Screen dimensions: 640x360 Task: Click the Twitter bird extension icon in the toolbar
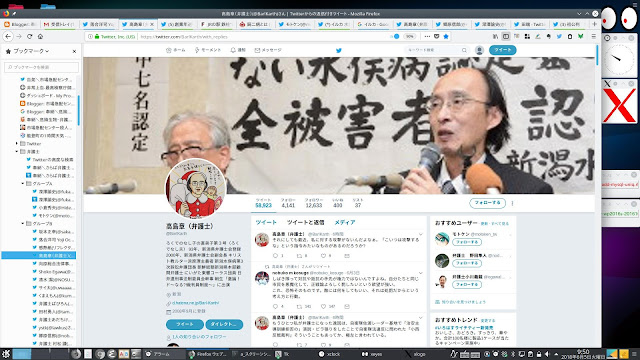559,36
